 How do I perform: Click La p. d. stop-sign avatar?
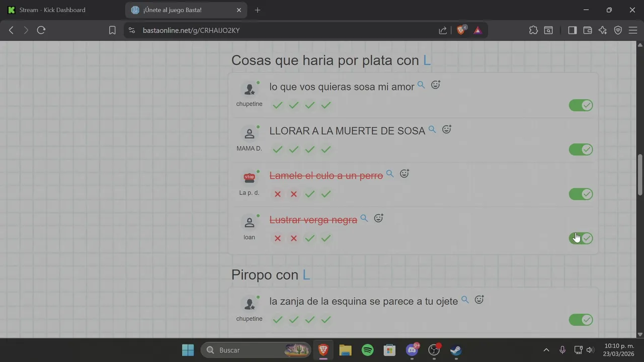coord(249,178)
